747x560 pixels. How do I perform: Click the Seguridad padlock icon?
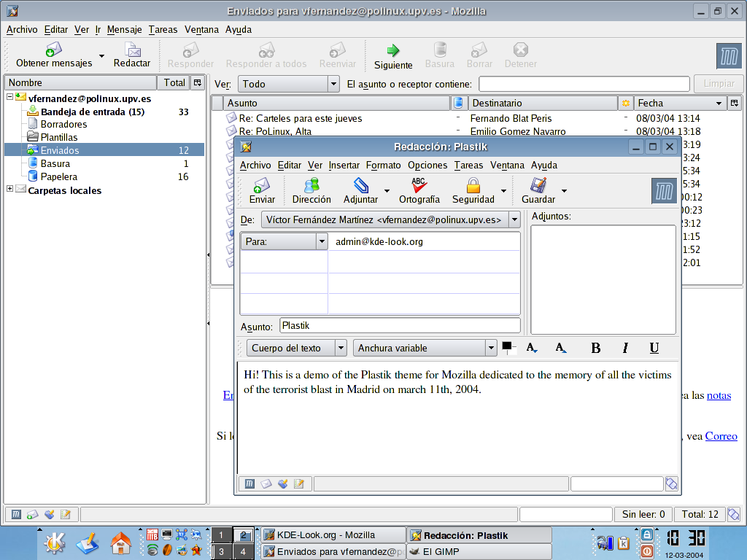[473, 184]
